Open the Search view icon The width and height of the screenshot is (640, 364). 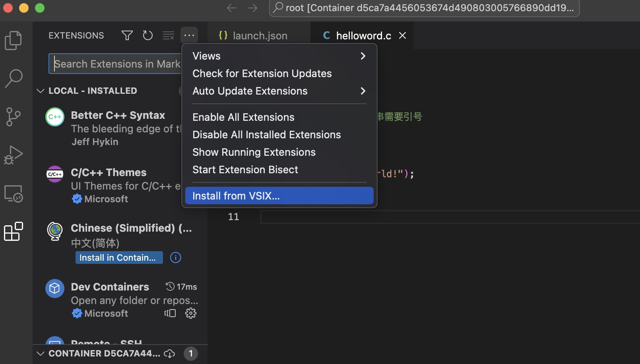(x=14, y=78)
